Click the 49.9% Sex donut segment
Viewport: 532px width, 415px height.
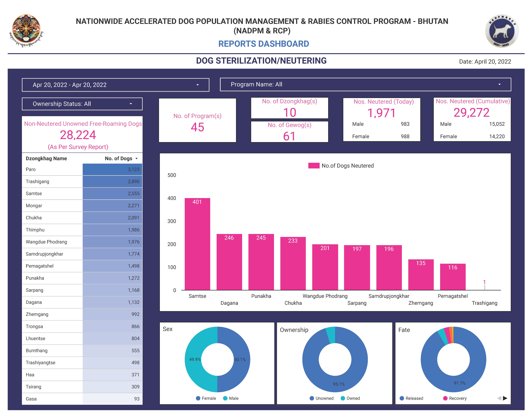[x=195, y=359]
